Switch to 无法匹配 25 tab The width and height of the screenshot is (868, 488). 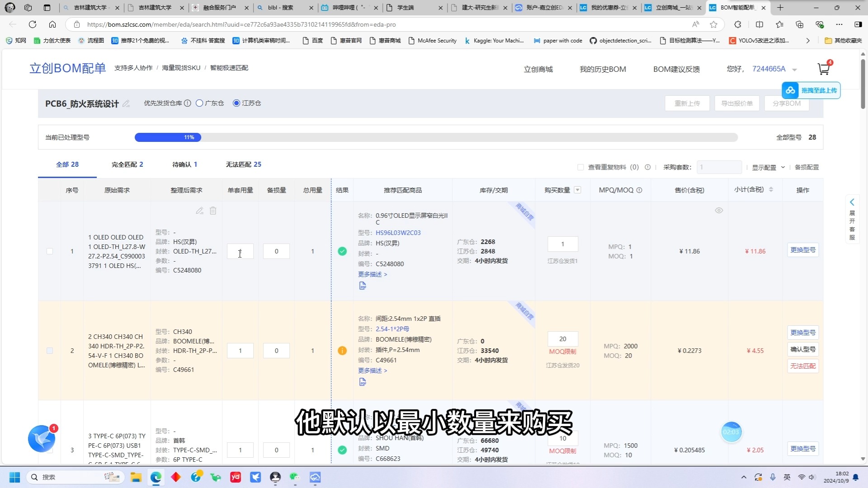click(x=244, y=164)
